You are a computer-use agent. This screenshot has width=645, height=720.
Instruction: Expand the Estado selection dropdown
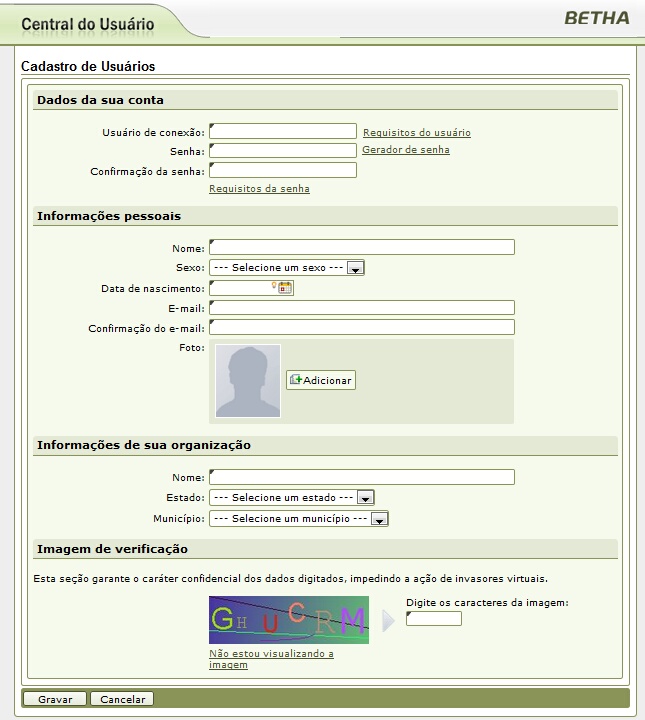click(292, 497)
